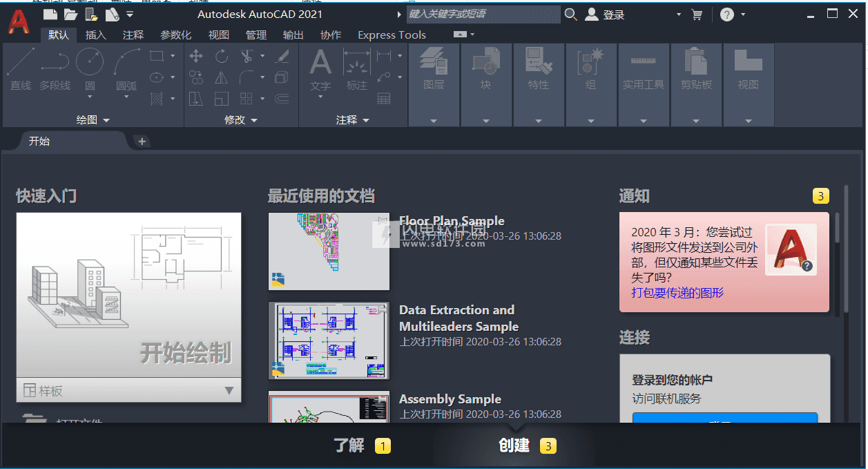Screen dimensions: 868x469
Task: Click the keyword search input field
Action: coord(483,15)
